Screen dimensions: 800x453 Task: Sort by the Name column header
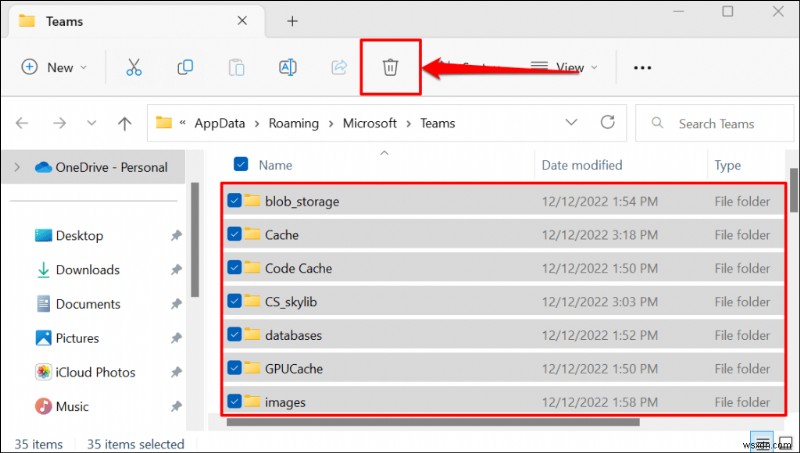coord(276,165)
